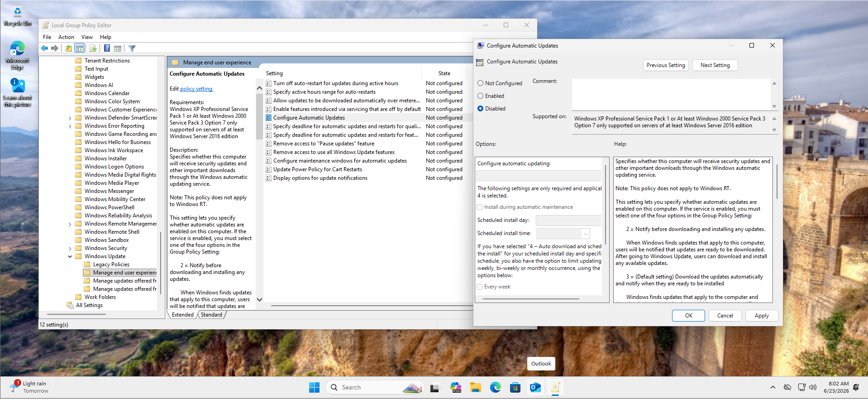Image resolution: width=868 pixels, height=399 pixels.
Task: Click the Scheduled install day field
Action: click(x=568, y=221)
